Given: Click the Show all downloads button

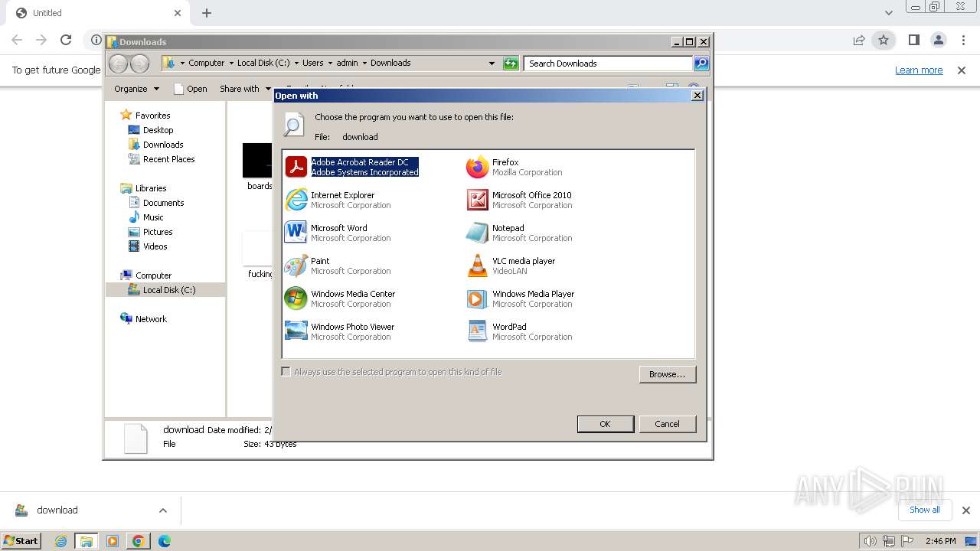Looking at the screenshot, I should coord(925,510).
